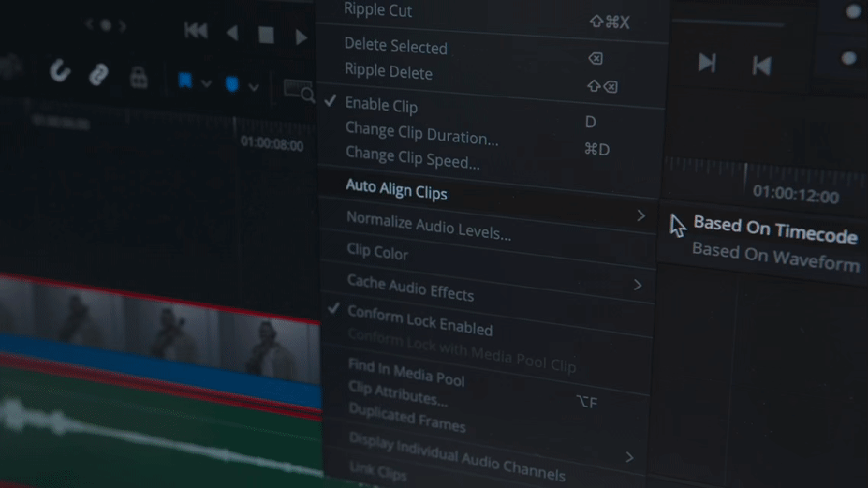868x488 pixels.
Task: Select the Clip Color menu entry
Action: coord(377,252)
